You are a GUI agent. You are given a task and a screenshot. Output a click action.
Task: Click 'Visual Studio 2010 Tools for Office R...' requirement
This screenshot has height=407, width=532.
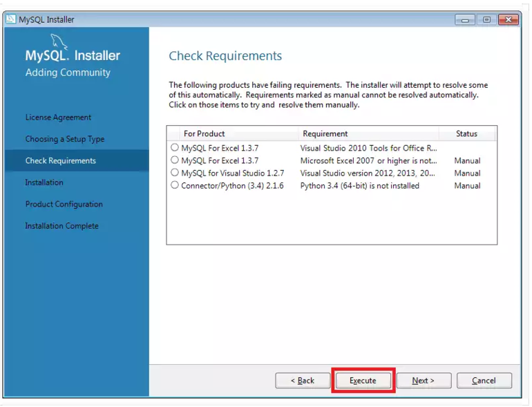368,148
